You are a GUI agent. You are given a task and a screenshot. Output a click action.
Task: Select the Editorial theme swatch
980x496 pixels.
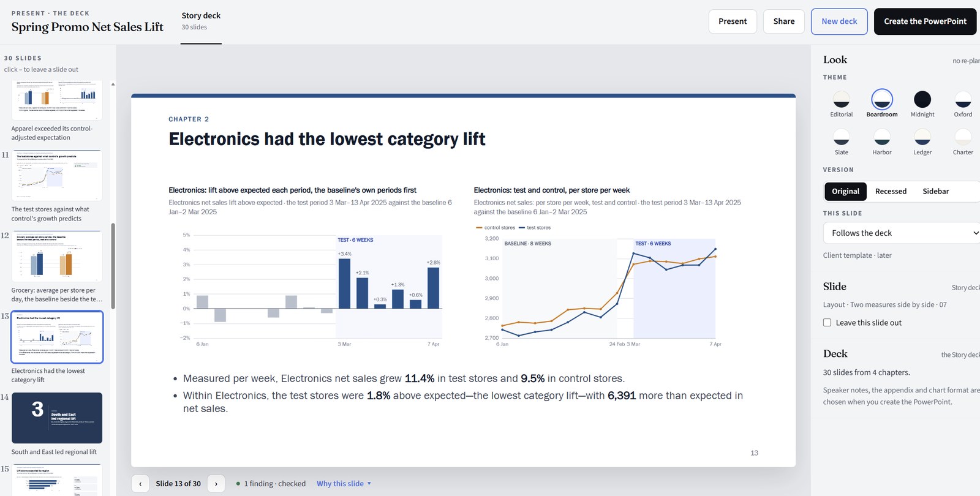coord(841,99)
